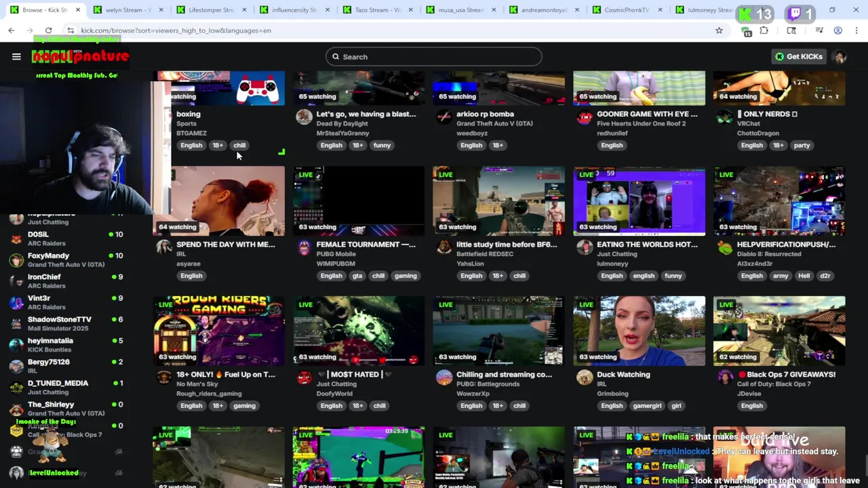Open Grimboing channel avatar
The image size is (868, 488).
point(585,378)
